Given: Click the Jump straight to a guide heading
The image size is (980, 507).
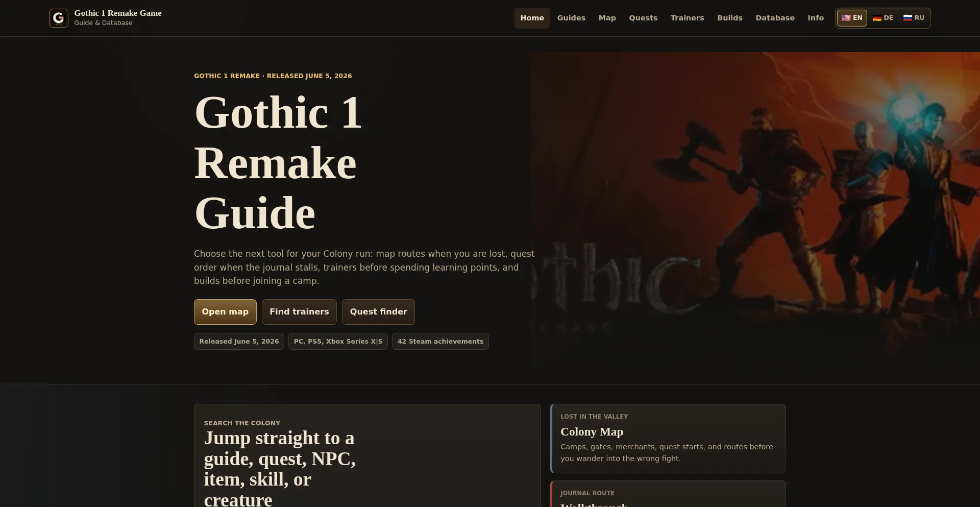Looking at the screenshot, I should pyautogui.click(x=280, y=469).
